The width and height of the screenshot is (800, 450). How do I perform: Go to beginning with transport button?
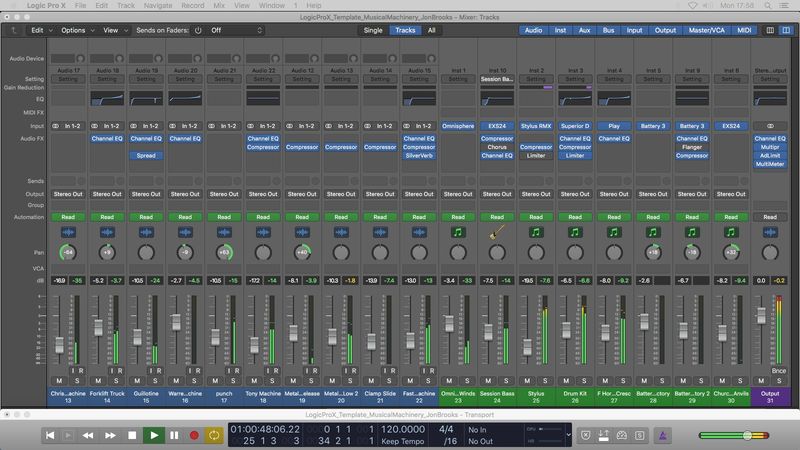click(x=50, y=435)
